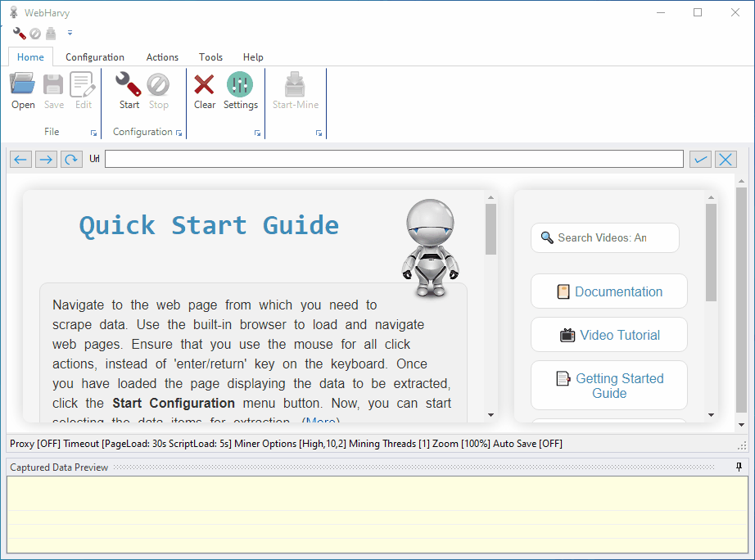Open the Help ribbon tab

click(253, 56)
